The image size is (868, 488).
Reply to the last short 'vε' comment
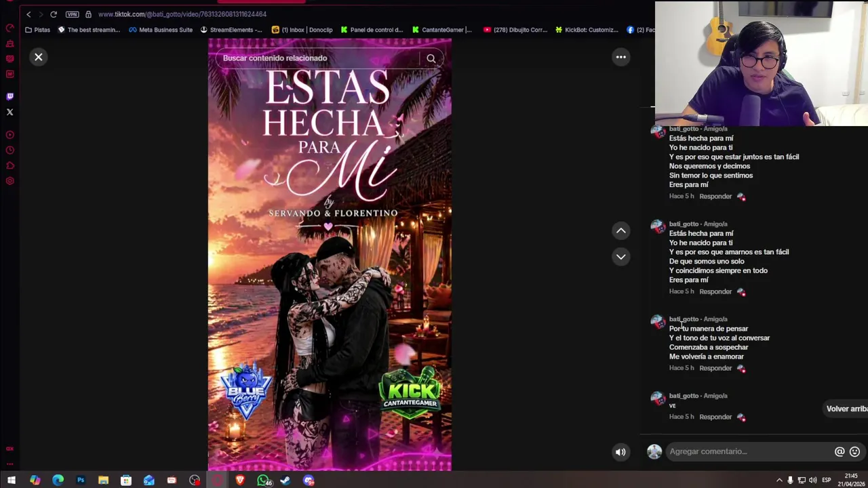tap(715, 417)
